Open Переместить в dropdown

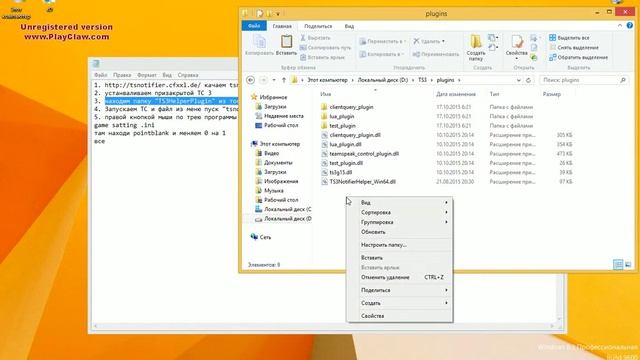[x=382, y=41]
